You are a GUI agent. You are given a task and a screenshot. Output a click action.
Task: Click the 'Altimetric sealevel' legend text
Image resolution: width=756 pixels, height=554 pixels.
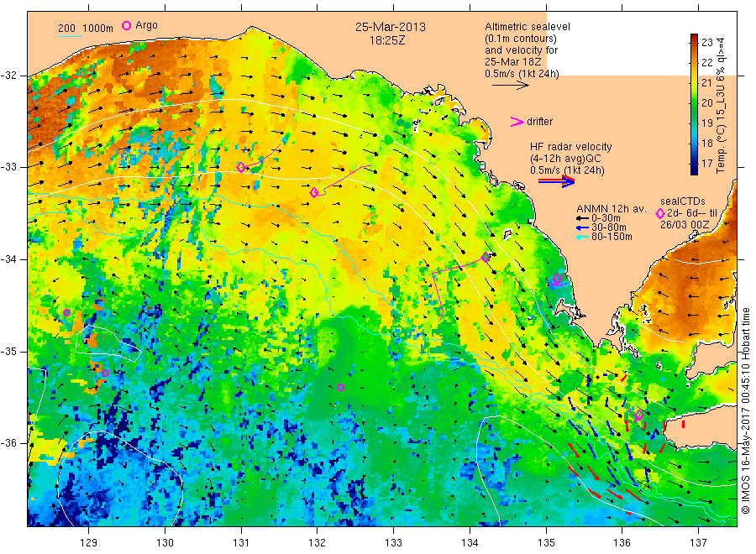[x=528, y=27]
